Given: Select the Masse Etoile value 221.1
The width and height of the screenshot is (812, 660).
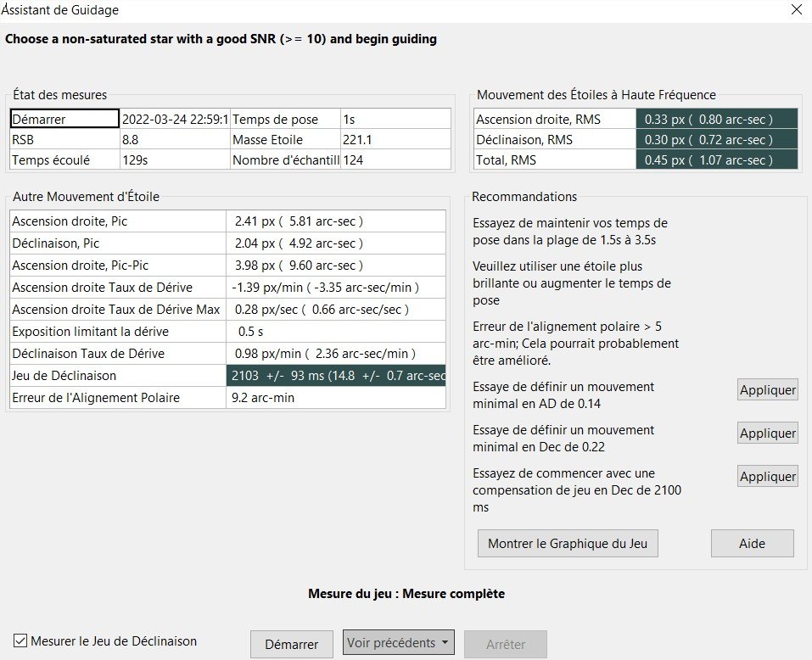Looking at the screenshot, I should (395, 140).
